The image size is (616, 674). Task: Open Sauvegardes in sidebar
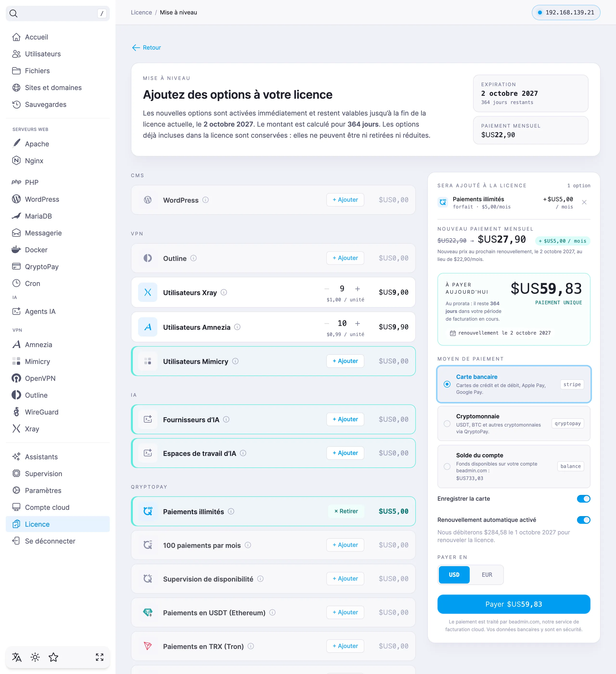[58, 104]
